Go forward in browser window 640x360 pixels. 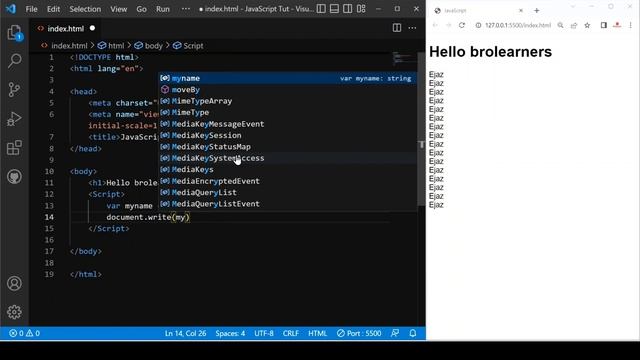(x=448, y=25)
